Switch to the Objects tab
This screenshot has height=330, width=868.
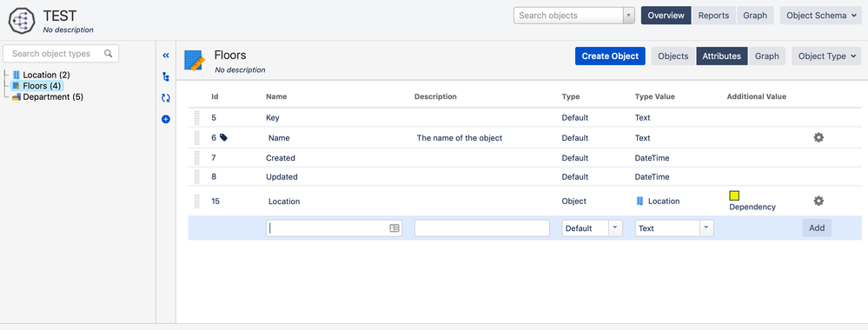pyautogui.click(x=673, y=56)
